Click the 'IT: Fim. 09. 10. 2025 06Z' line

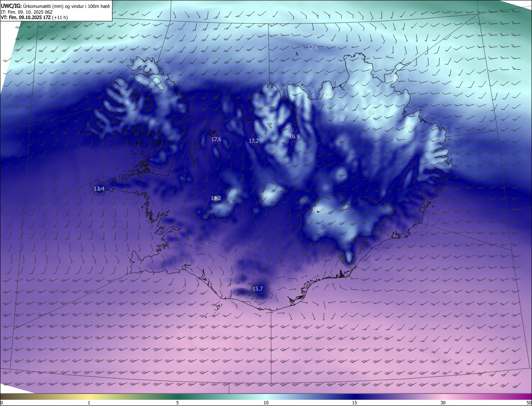(27, 12)
